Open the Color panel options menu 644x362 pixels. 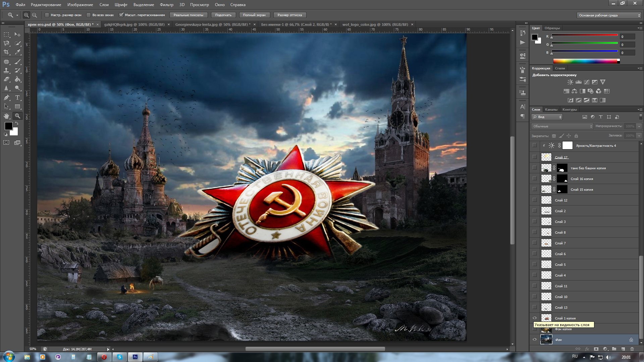tap(640, 28)
